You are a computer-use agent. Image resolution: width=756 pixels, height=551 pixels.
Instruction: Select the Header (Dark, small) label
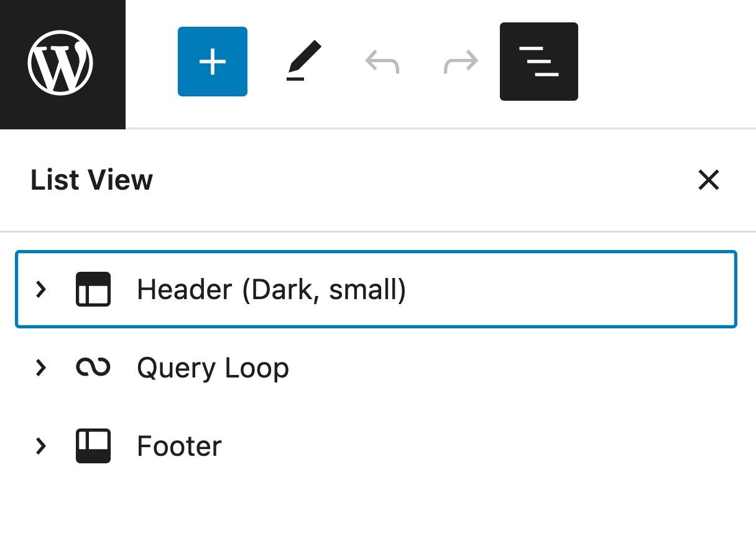[x=271, y=290]
